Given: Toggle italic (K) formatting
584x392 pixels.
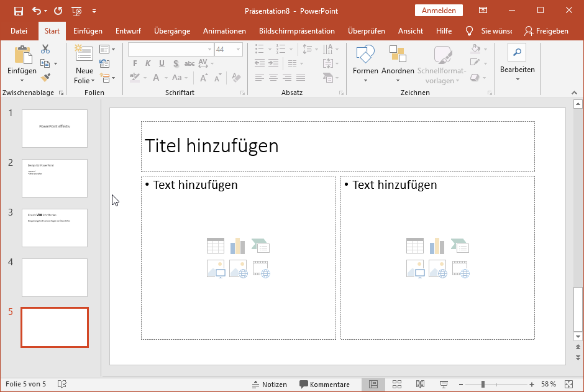Looking at the screenshot, I should pyautogui.click(x=148, y=63).
